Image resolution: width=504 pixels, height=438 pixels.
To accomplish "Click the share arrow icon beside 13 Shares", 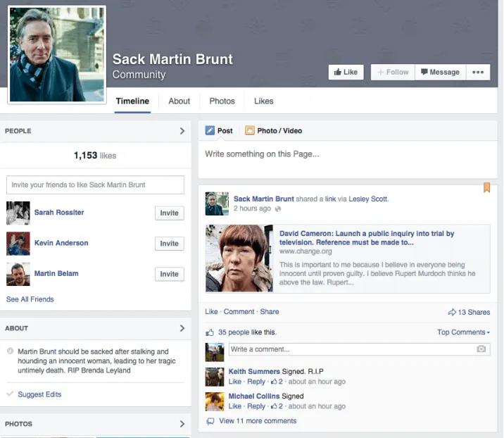I will (x=452, y=312).
